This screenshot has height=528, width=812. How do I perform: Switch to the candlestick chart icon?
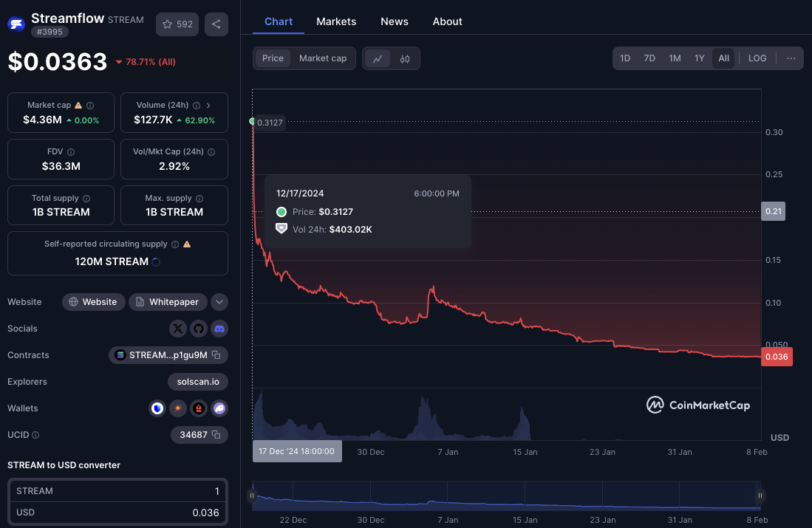(405, 59)
